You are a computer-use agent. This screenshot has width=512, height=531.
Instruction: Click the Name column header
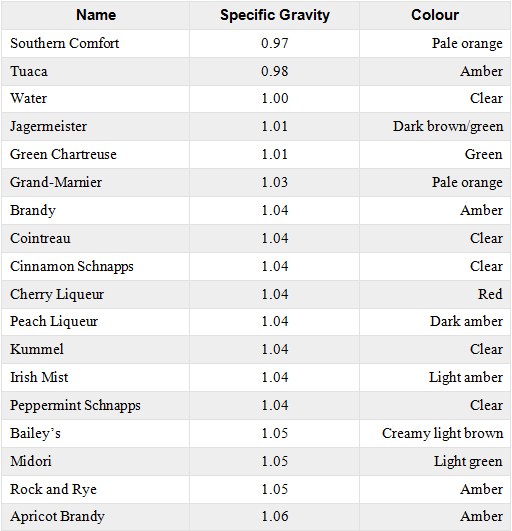point(96,15)
